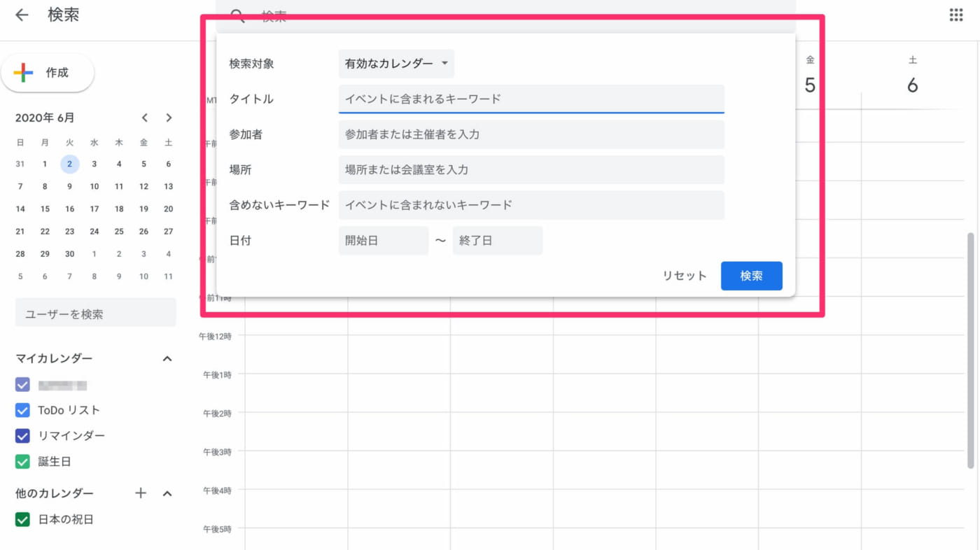This screenshot has height=550, width=980.
Task: Uncheck the 日本の祝日 calendar
Action: point(22,519)
